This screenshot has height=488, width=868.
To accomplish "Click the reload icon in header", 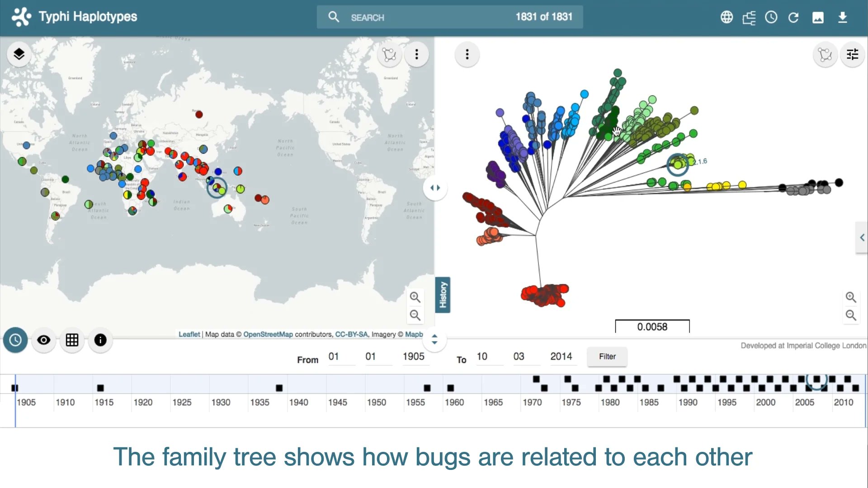I will [793, 17].
